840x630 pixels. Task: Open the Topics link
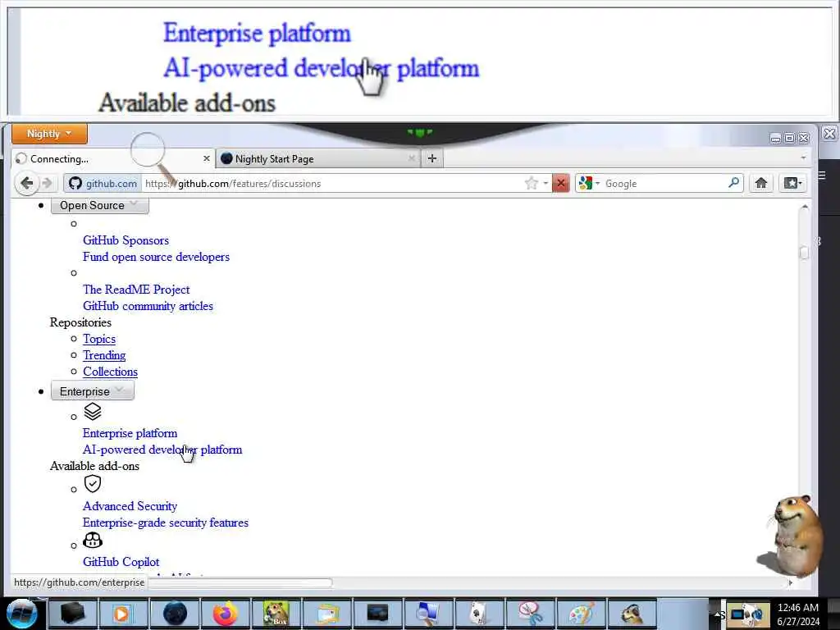coord(99,339)
